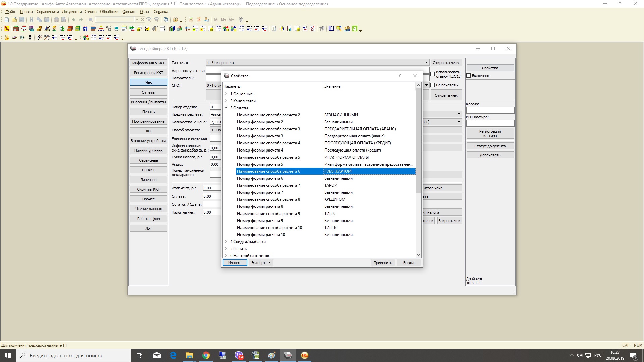644x362 pixels.
Task: Click the car icon in third toolbar row
Action: click(x=14, y=37)
